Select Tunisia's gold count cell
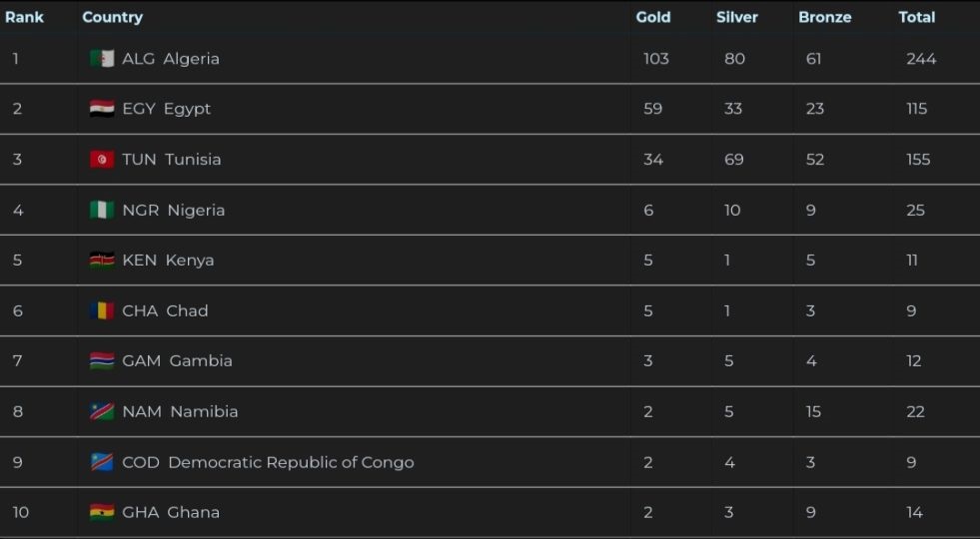 click(x=653, y=160)
